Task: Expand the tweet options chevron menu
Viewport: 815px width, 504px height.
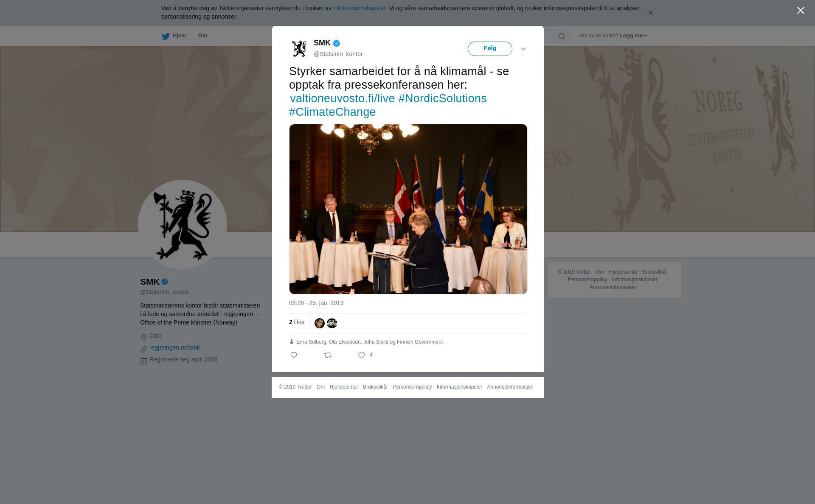Action: tap(523, 49)
